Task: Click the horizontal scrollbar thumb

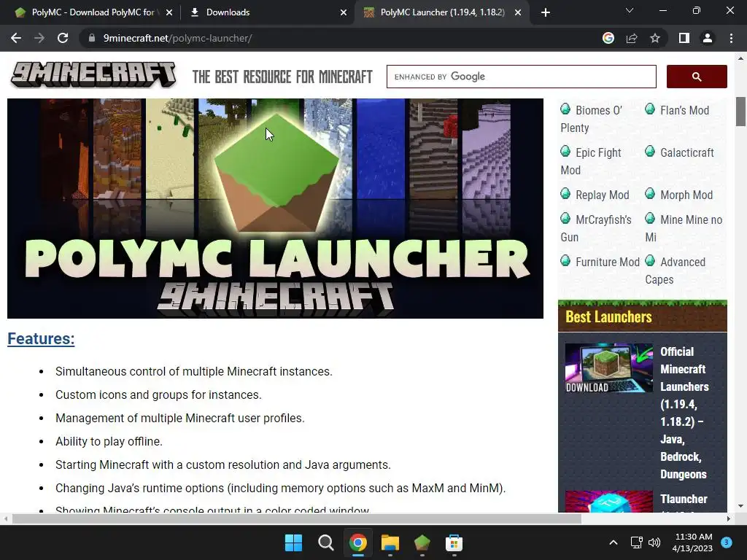Action: (296, 518)
